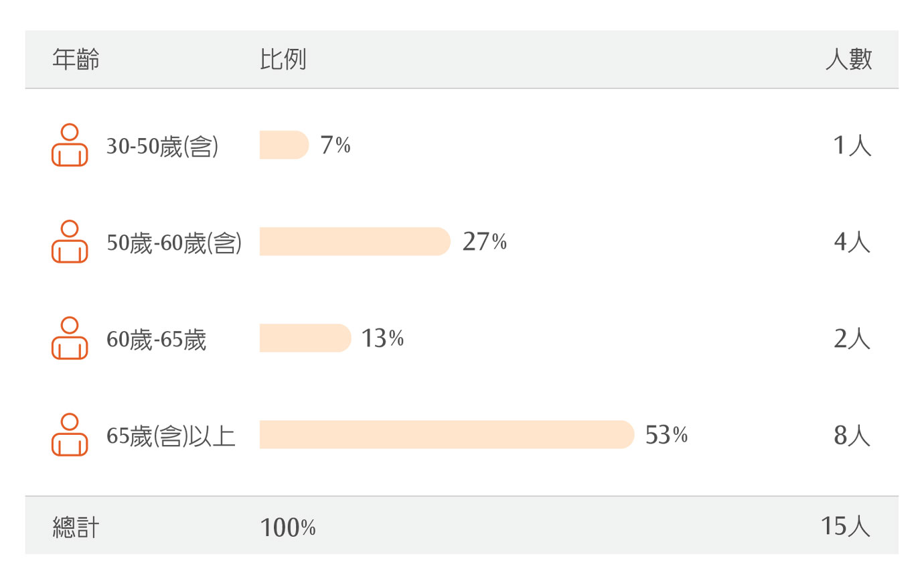Image resolution: width=924 pixels, height=585 pixels.
Task: Click the 比例 column header
Action: (283, 60)
